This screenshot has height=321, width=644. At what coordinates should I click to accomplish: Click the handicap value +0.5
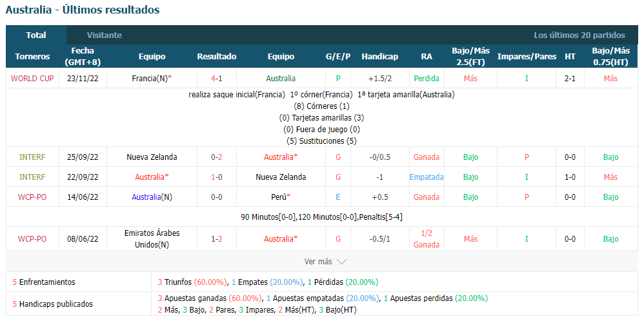tap(380, 197)
